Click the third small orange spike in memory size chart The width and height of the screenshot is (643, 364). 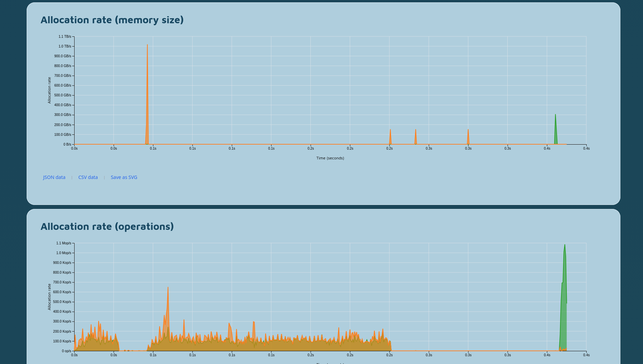click(468, 138)
